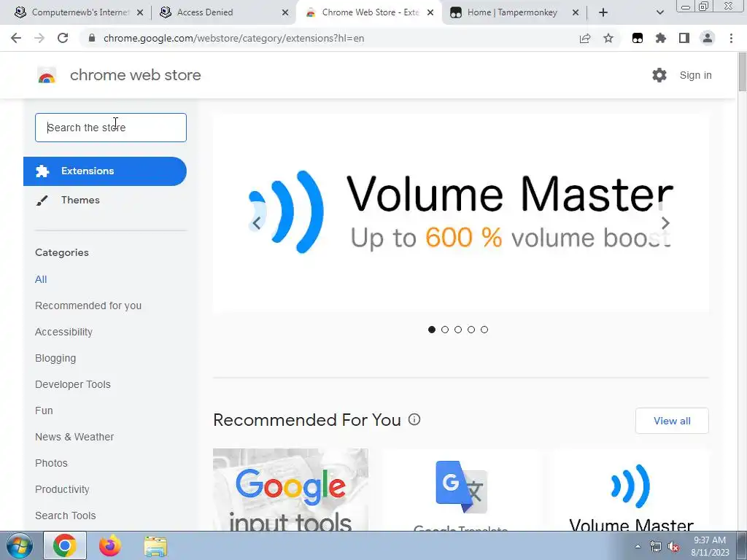Go back to the previous page
Image resolution: width=747 pixels, height=560 pixels.
pyautogui.click(x=16, y=38)
